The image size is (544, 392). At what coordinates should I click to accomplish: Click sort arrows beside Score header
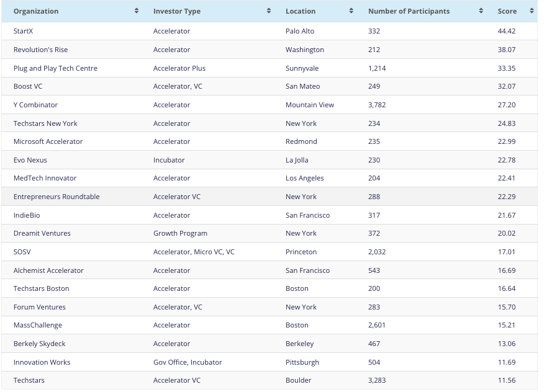532,11
